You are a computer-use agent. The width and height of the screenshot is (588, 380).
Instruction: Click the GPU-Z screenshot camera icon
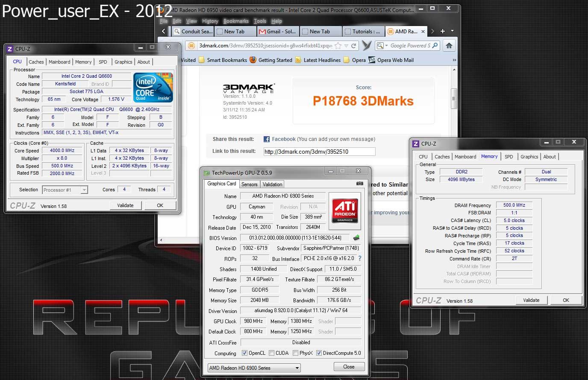[360, 184]
